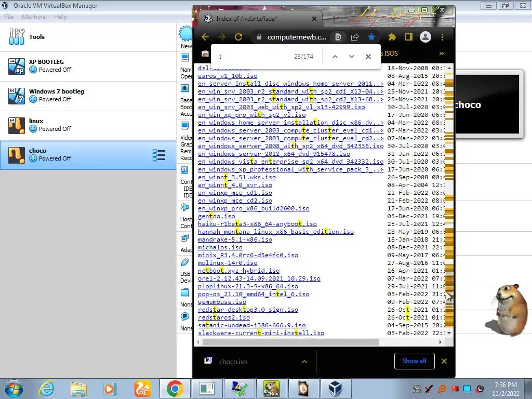Open VirtualBox File menu
Image resolution: width=532 pixels, height=399 pixels.
[9, 17]
